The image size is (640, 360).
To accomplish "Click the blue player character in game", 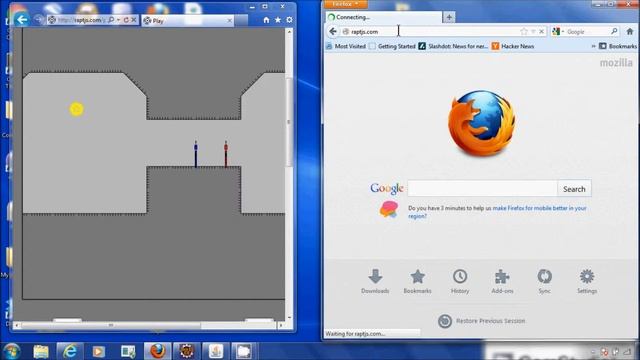I will (196, 154).
